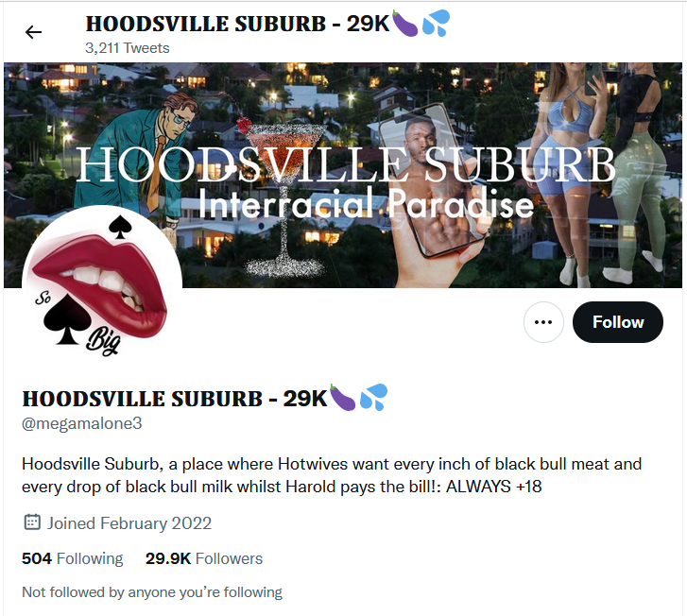Screen dimensions: 687x616
Task: Click the profile display name below avatar
Action: [175, 399]
